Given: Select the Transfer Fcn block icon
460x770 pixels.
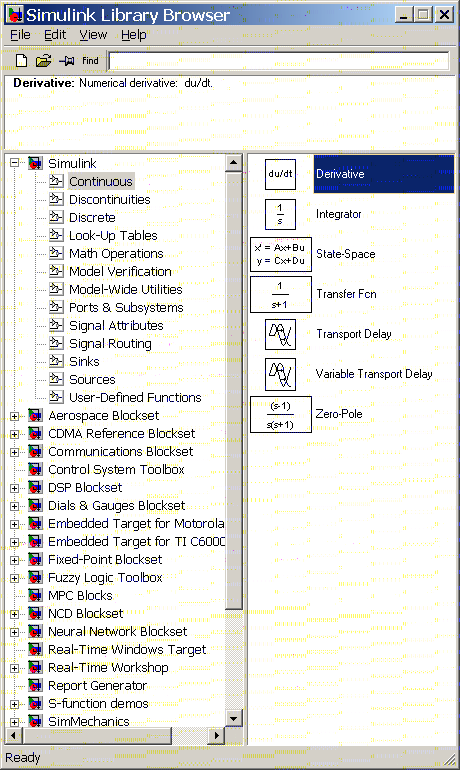Looking at the screenshot, I should click(281, 294).
